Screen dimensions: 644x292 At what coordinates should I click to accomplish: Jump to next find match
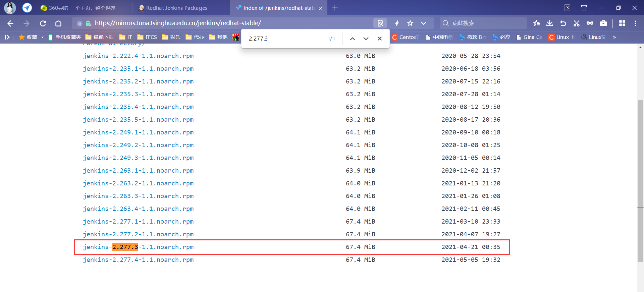(366, 39)
